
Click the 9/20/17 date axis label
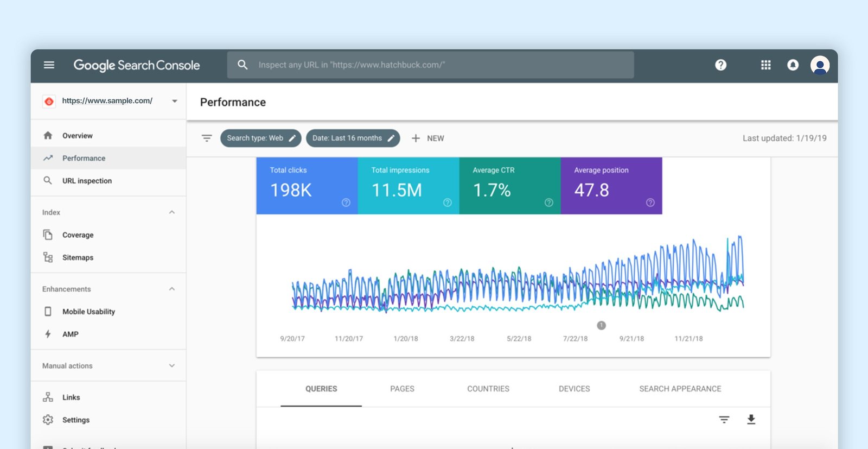click(292, 338)
